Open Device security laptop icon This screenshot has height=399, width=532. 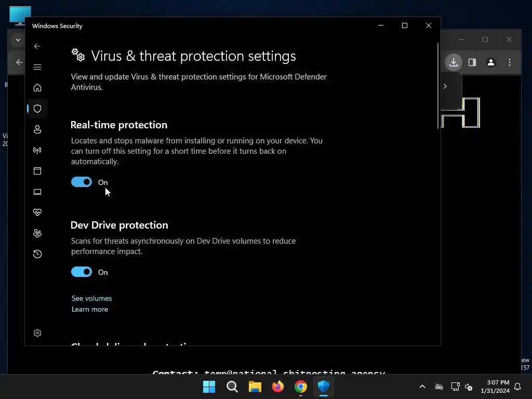point(37,192)
